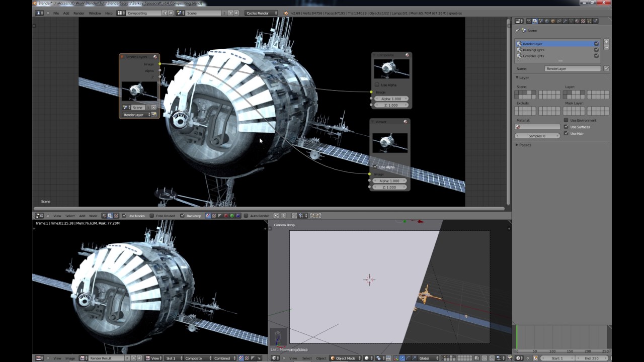Disable the GreebleLights layer checkbox

pos(596,56)
